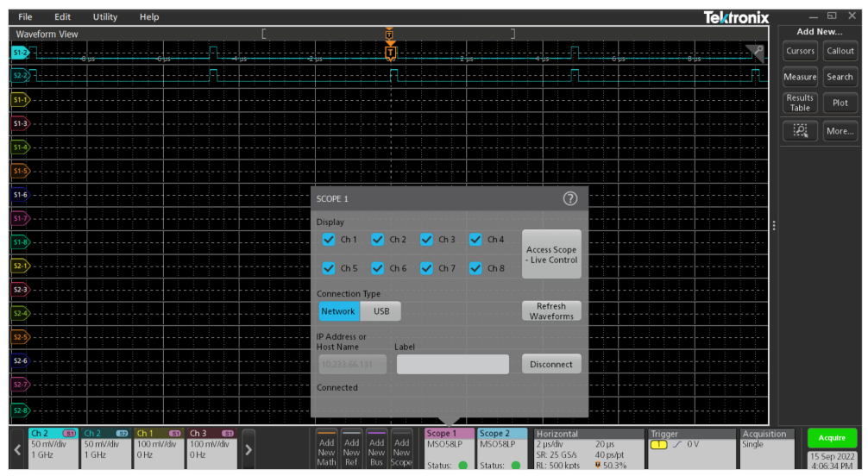The image size is (868, 476).
Task: Select the S2-6 waveform handle
Action: [x=21, y=360]
